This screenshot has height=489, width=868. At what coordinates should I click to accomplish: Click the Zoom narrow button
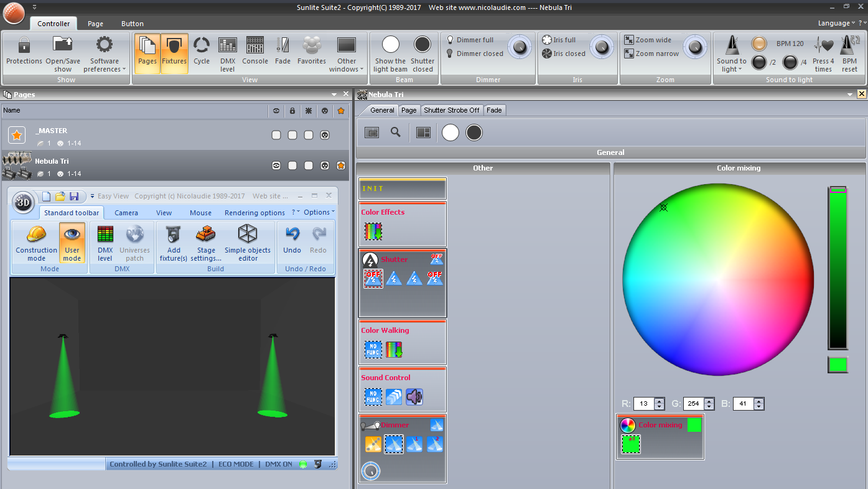[651, 54]
